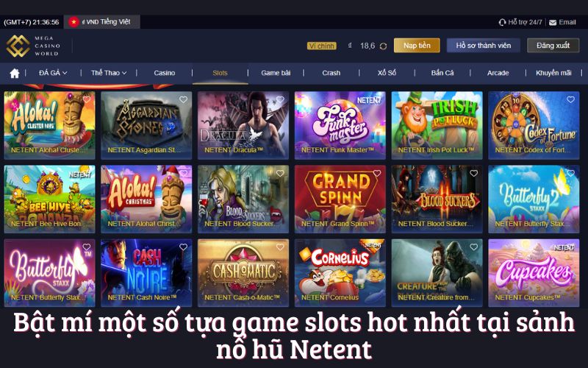Expand the ĐÁ GÀ dropdown menu
Image resolution: width=588 pixels, height=368 pixels.
(x=53, y=73)
